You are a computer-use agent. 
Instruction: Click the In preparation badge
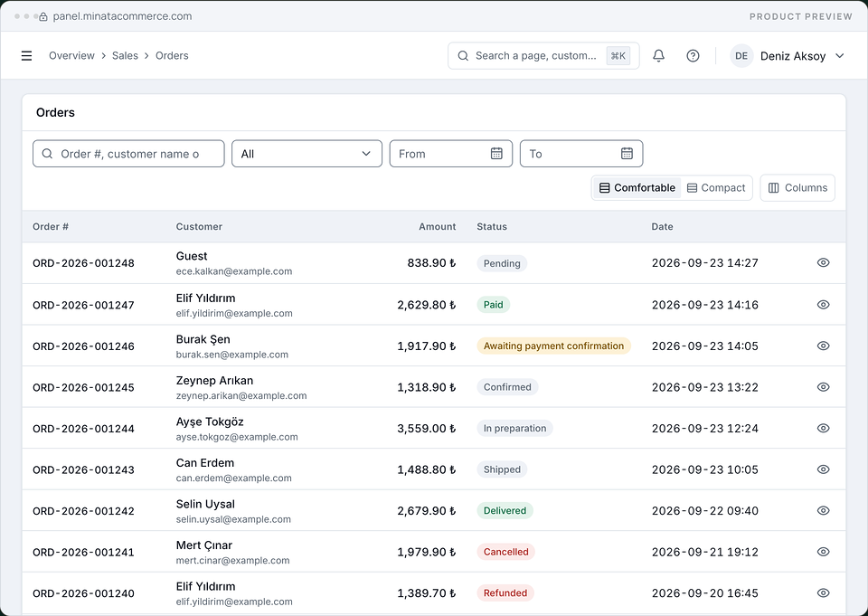tap(514, 428)
